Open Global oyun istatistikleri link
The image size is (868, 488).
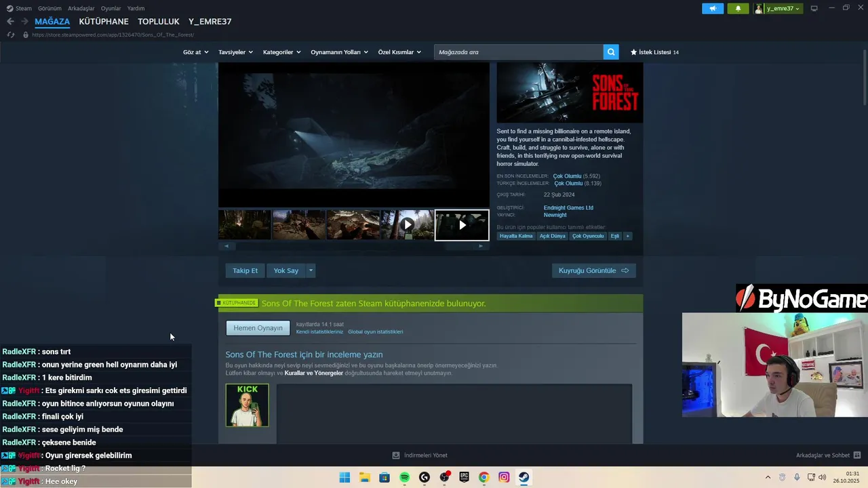pos(376,332)
